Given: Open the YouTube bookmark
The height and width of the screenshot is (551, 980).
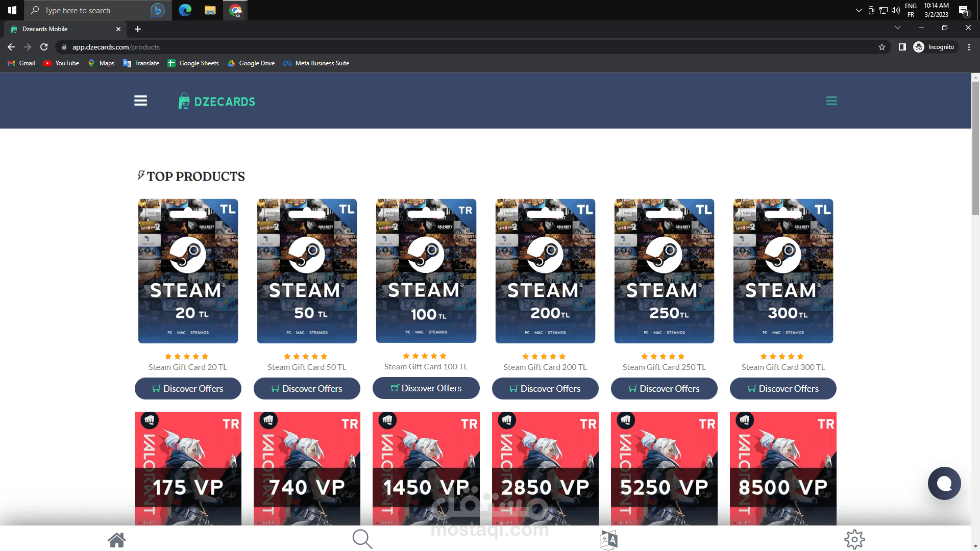Looking at the screenshot, I should coord(61,63).
